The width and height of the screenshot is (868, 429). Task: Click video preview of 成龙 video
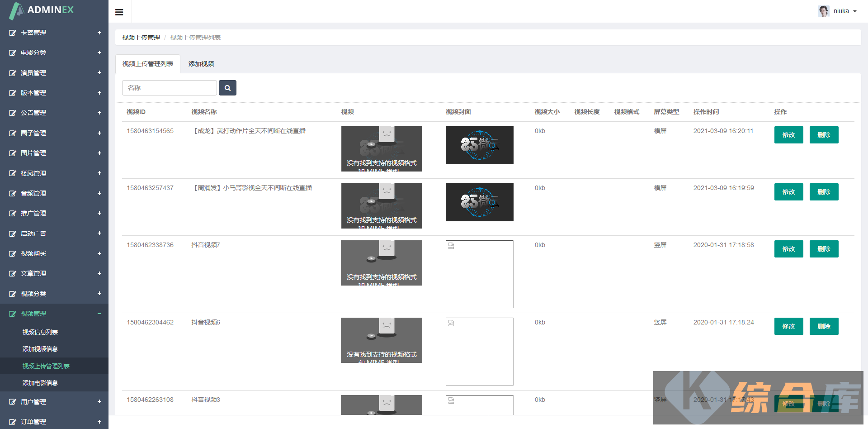pos(382,149)
